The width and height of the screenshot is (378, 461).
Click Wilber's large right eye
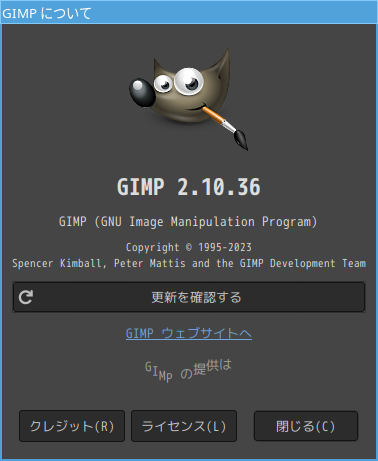click(188, 81)
